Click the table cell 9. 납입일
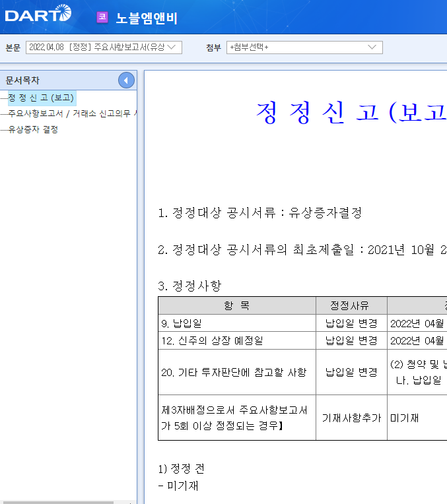 [237, 323]
